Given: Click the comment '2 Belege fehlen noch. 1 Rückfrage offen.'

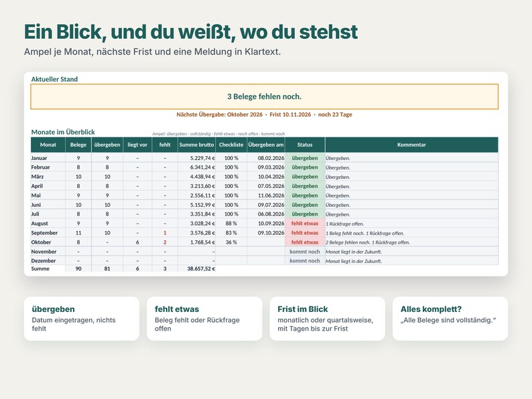Looking at the screenshot, I should [x=368, y=242].
